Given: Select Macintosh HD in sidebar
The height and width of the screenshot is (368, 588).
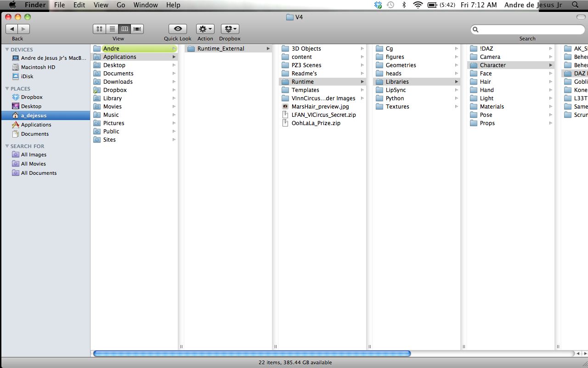Looking at the screenshot, I should point(45,67).
